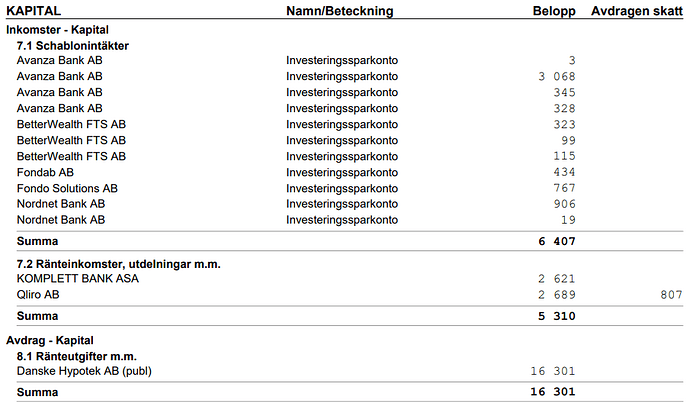The image size is (690, 402).
Task: Select the Avdragen skatt column header
Action: (x=638, y=11)
